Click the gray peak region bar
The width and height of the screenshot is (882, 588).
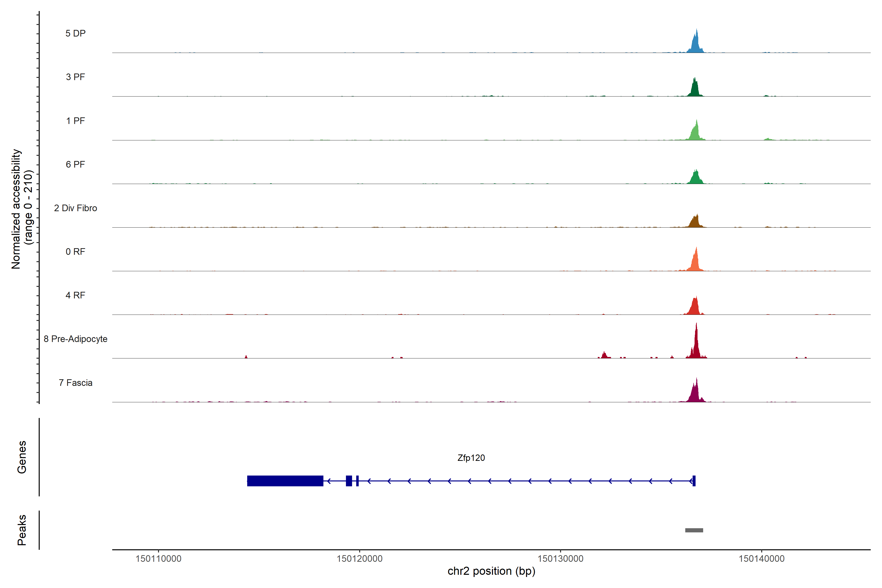click(694, 530)
